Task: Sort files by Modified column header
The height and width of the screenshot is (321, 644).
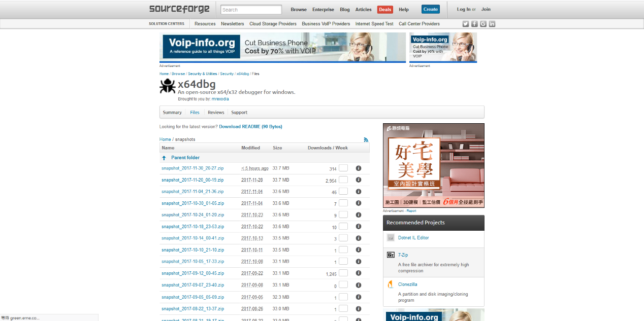Action: [x=250, y=148]
